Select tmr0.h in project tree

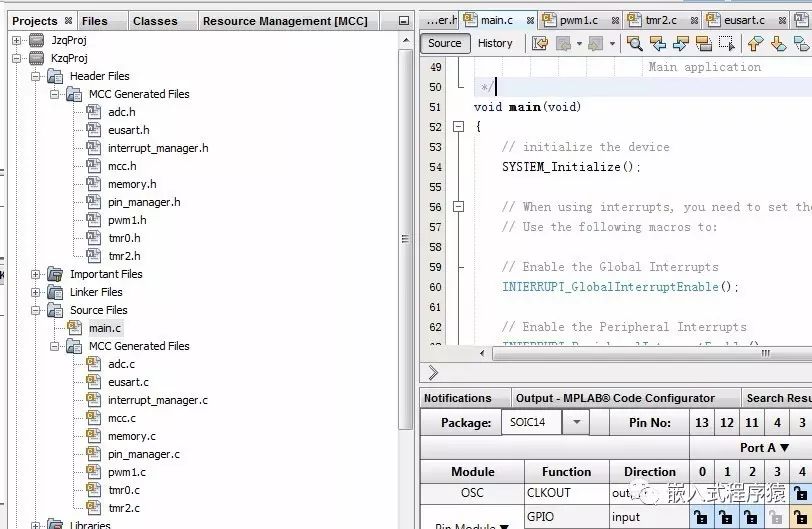point(124,238)
